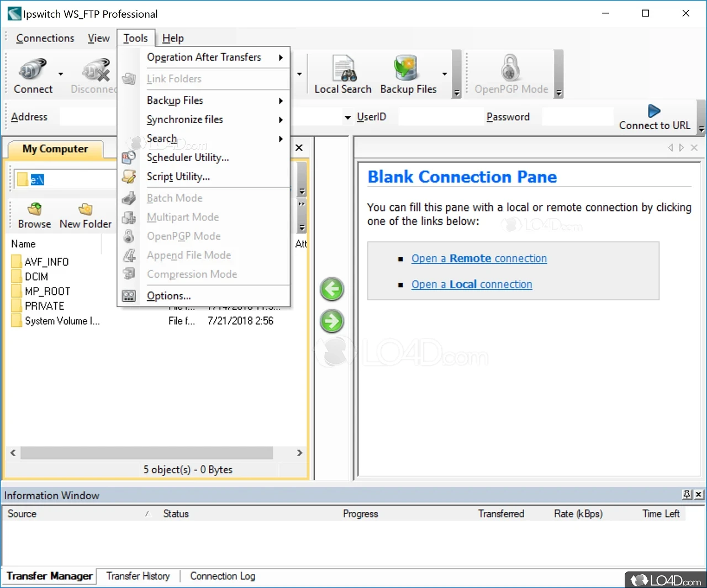Click the file list scroll right arrow
The height and width of the screenshot is (588, 707).
point(299,453)
